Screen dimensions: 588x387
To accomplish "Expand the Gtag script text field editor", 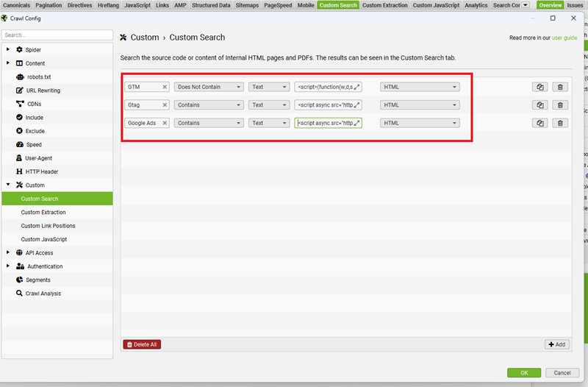I will tap(356, 104).
